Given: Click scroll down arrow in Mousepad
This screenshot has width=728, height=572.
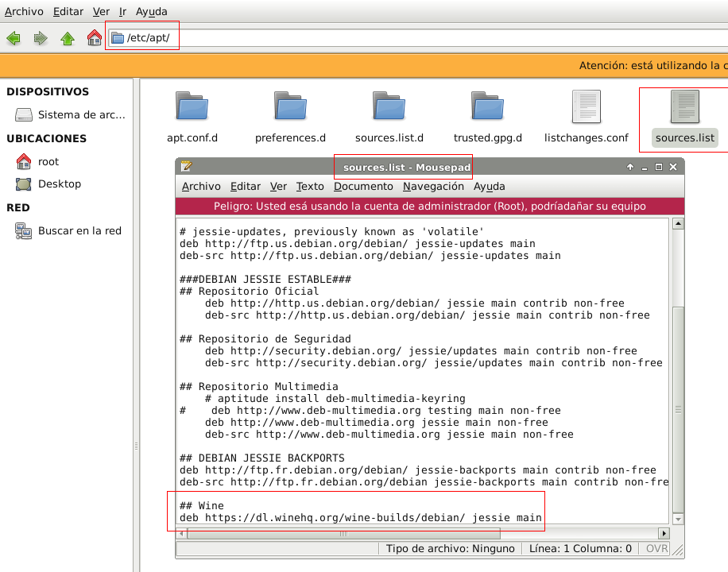Looking at the screenshot, I should pos(678,519).
